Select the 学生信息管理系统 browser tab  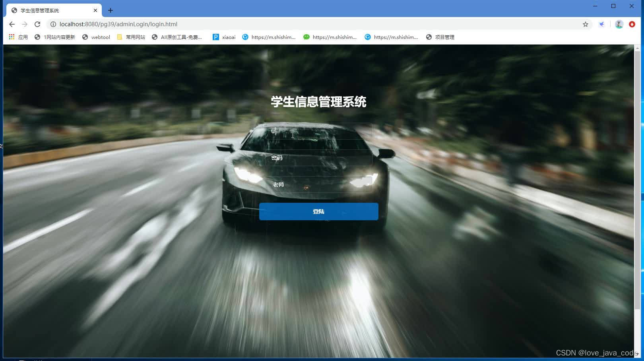click(54, 10)
